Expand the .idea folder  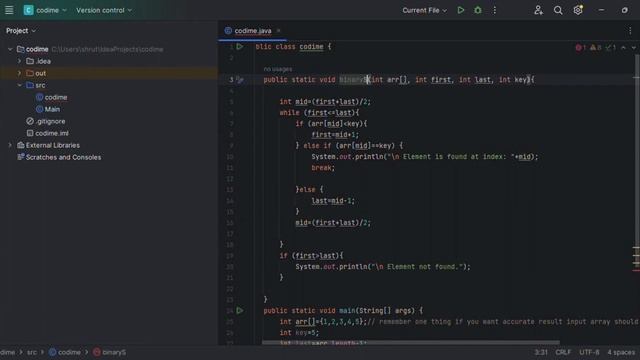(19, 61)
